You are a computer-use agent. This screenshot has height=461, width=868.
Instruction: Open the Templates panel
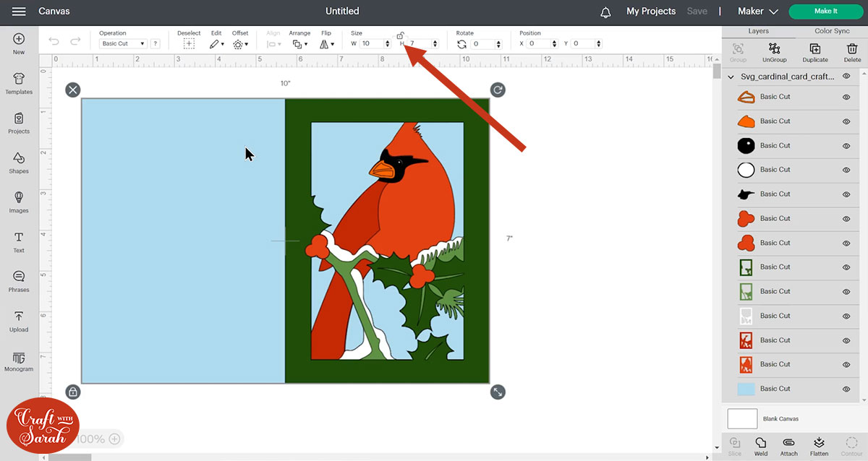coord(19,83)
